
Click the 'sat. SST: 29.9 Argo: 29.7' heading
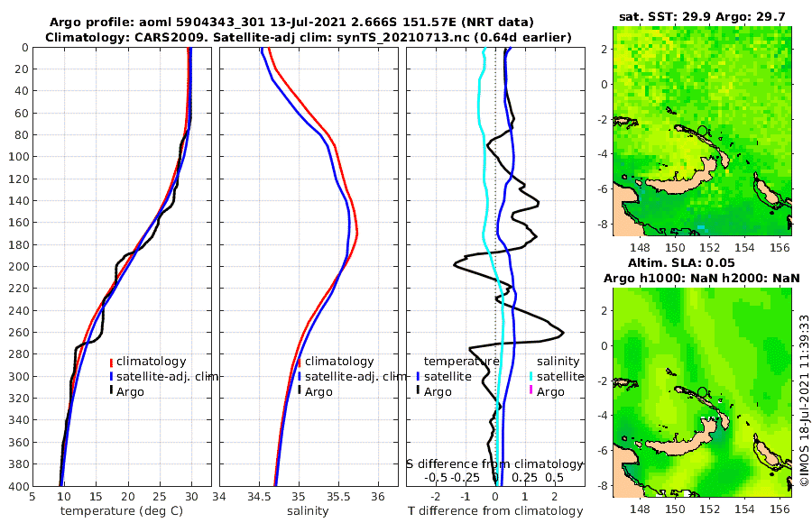(702, 17)
